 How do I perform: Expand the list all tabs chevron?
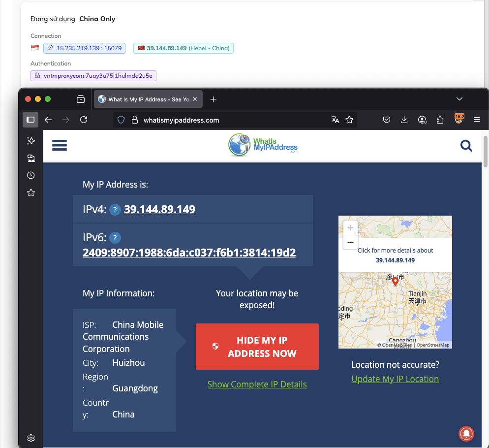(459, 99)
